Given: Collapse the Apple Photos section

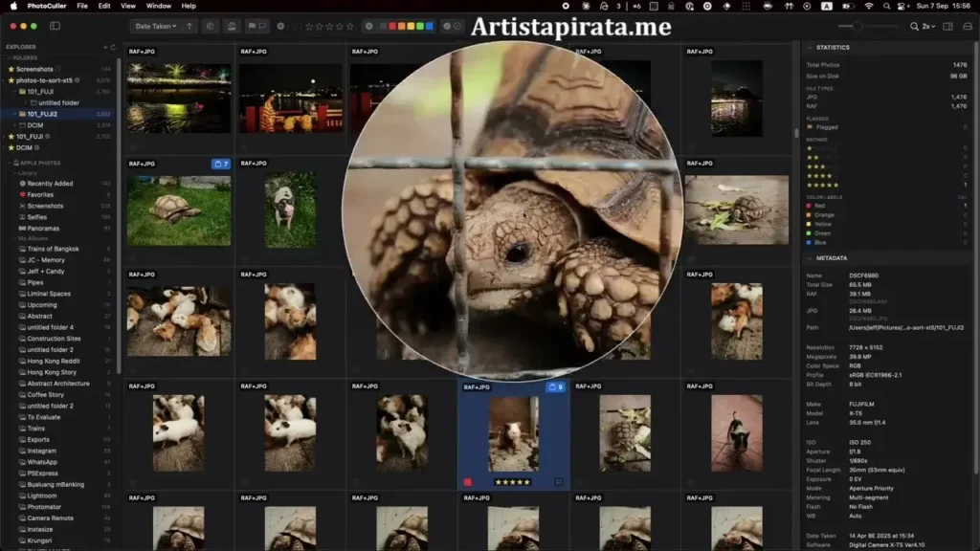Looking at the screenshot, I should click(x=10, y=163).
